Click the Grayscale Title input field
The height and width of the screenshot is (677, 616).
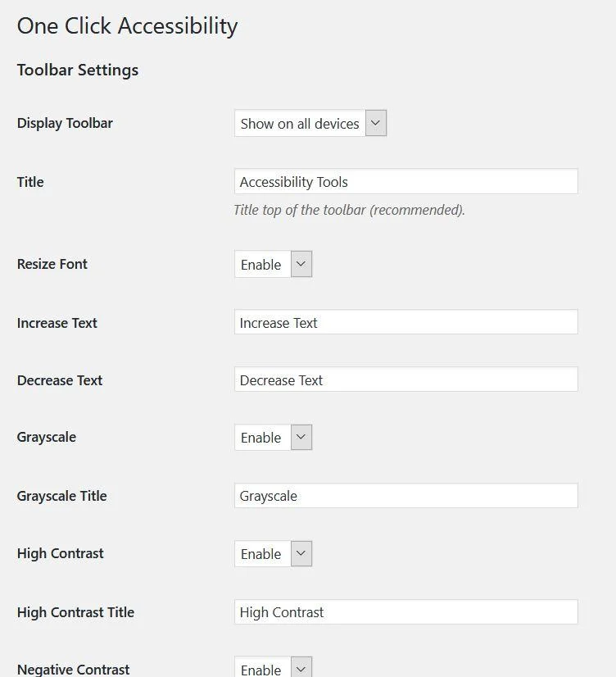(x=405, y=496)
